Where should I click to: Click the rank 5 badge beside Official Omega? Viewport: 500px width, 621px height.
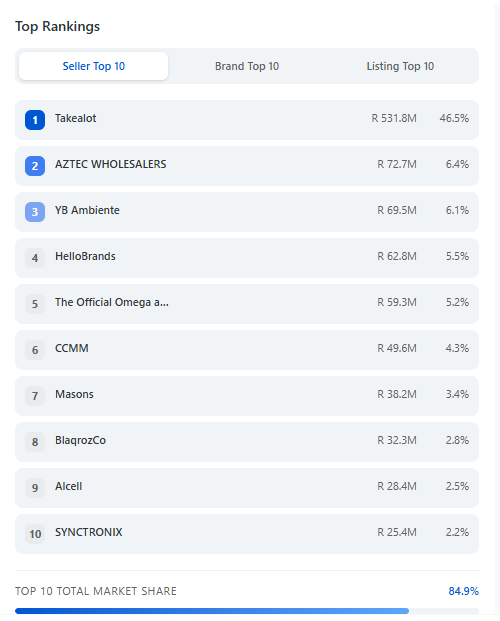[x=35, y=304]
